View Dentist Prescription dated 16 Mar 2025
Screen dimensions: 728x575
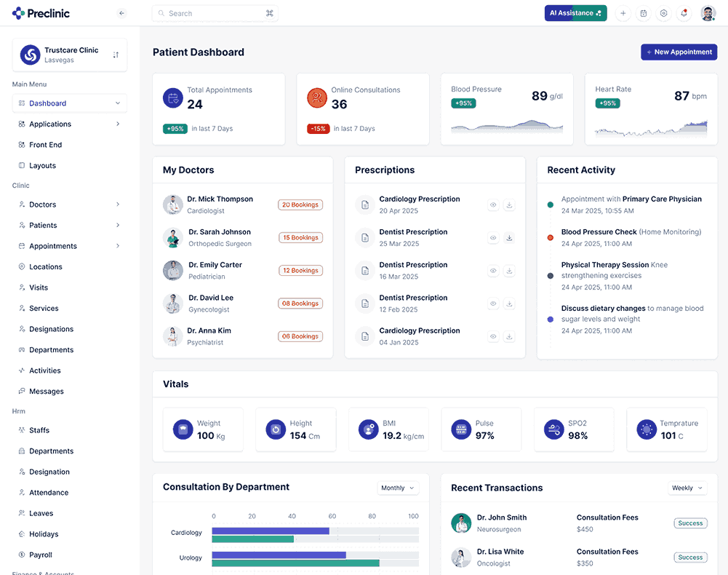click(x=493, y=271)
